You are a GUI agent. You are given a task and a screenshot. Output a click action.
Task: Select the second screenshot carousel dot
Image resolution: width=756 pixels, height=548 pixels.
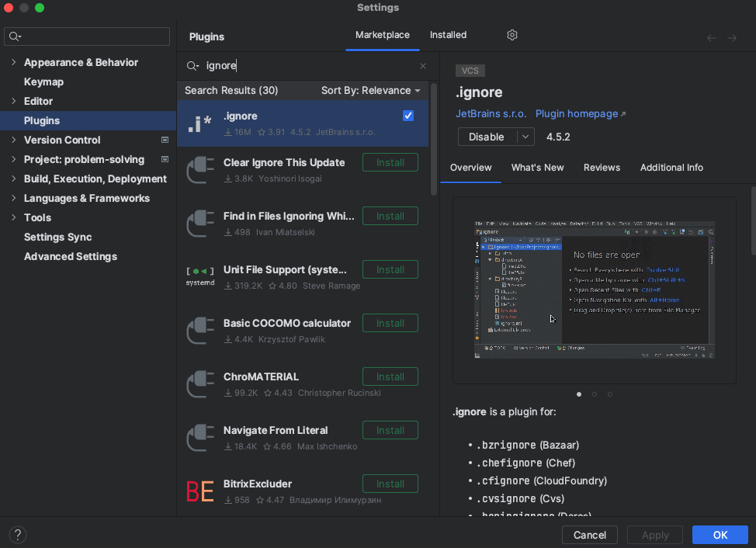(594, 394)
